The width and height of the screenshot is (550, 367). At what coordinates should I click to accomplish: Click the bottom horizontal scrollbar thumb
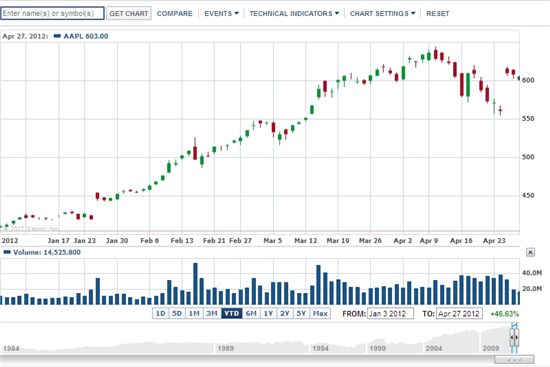click(514, 360)
